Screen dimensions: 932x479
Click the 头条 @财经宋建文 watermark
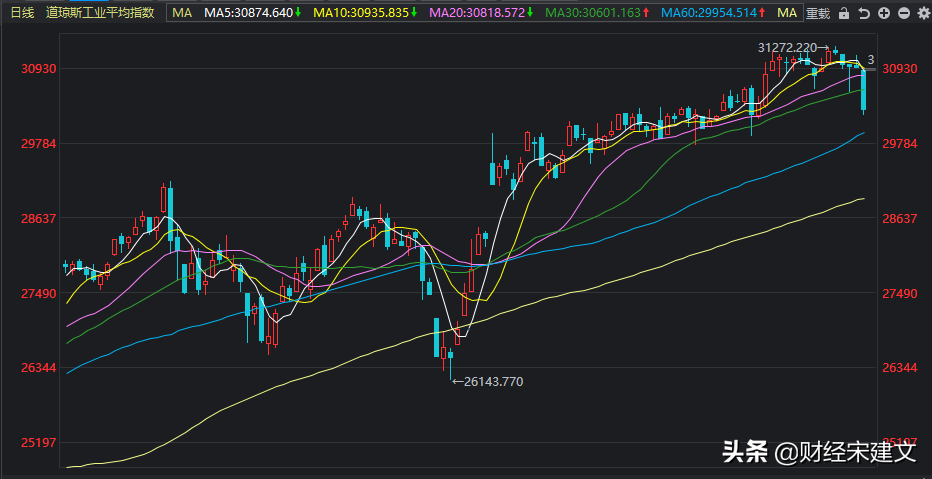818,452
